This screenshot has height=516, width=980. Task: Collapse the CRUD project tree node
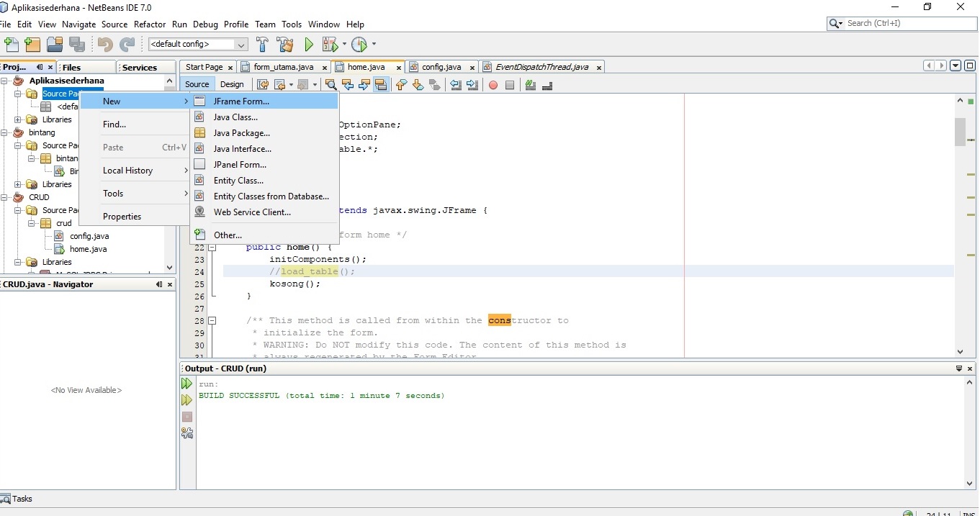(x=5, y=197)
